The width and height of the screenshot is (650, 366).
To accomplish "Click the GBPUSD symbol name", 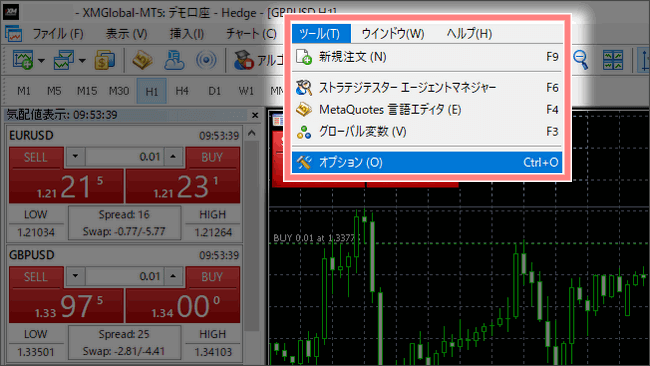I will pyautogui.click(x=32, y=255).
